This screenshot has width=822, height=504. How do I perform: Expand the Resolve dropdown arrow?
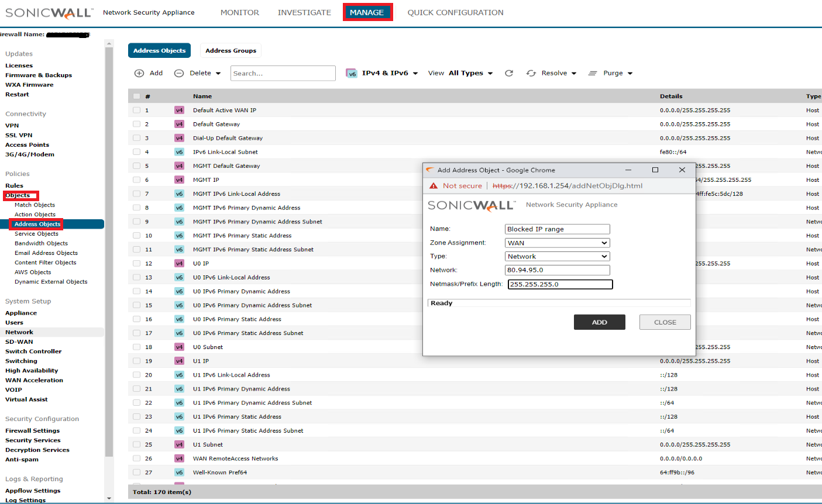pos(574,74)
